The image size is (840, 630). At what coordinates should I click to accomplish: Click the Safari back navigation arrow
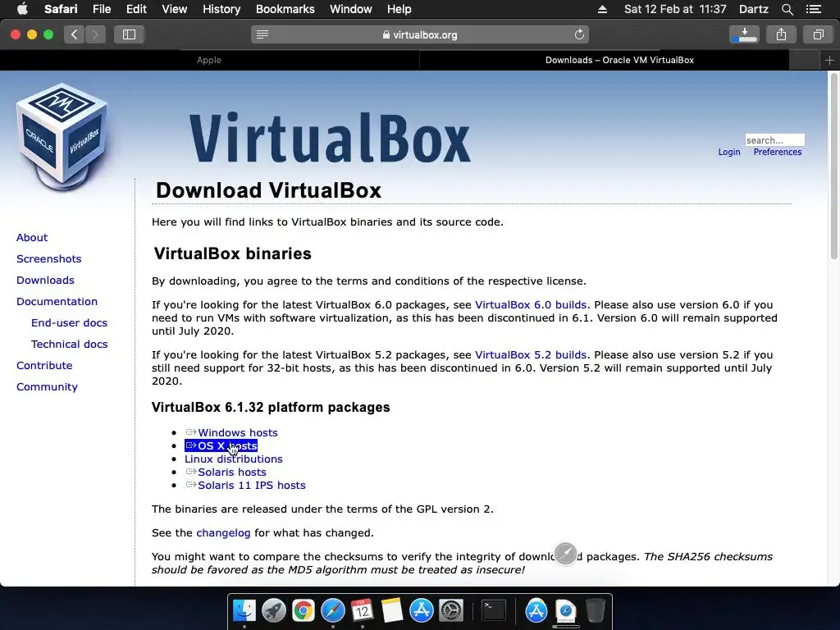pos(74,34)
